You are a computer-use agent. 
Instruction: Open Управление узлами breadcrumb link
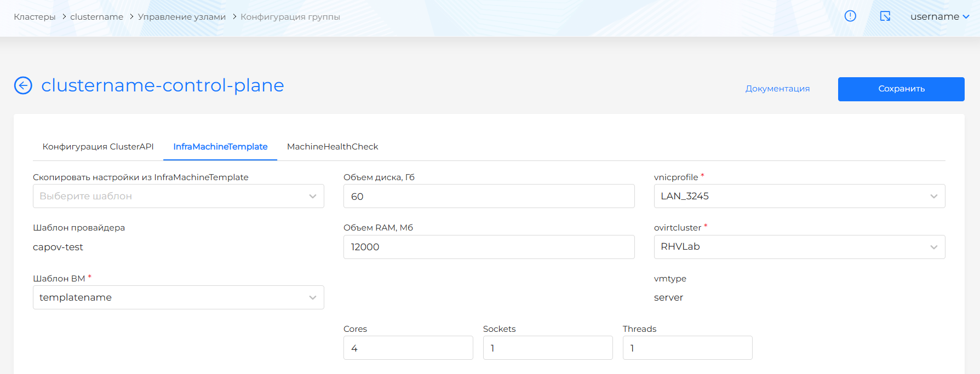(182, 17)
